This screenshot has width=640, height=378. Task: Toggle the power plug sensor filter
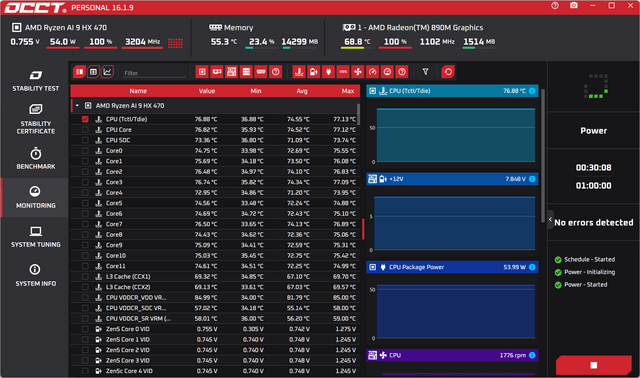(329, 72)
